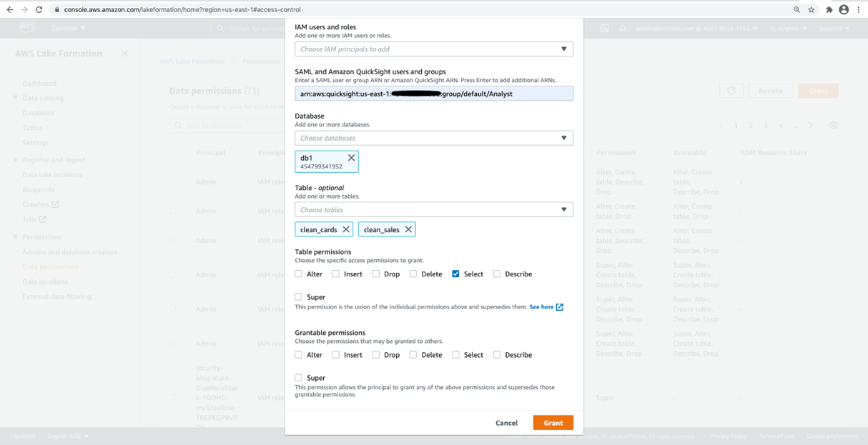Check the Insert table permission
The width and height of the screenshot is (868, 445).
pos(335,274)
